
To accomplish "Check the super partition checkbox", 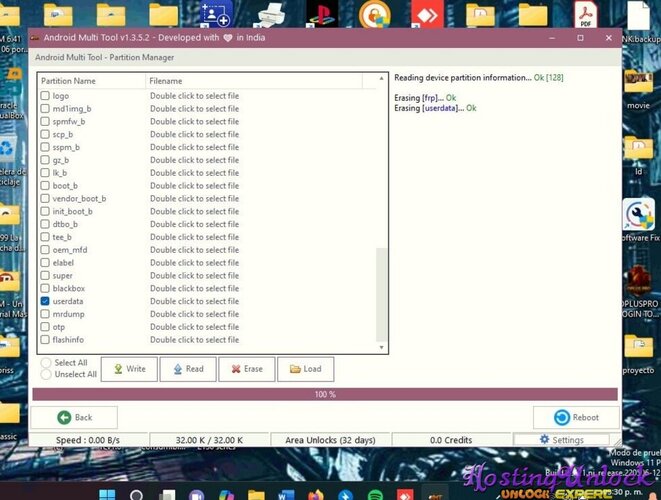I will point(45,275).
